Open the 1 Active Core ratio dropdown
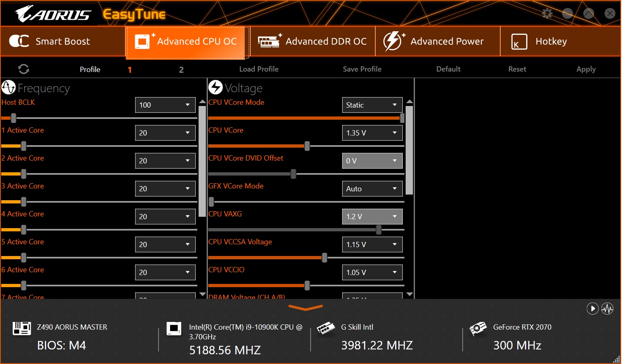Image resolution: width=622 pixels, height=364 pixels. pyautogui.click(x=165, y=133)
